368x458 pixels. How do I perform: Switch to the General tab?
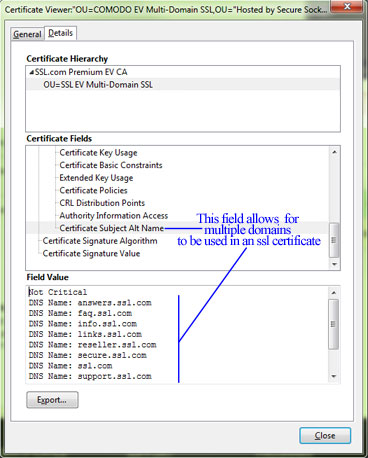[x=27, y=34]
